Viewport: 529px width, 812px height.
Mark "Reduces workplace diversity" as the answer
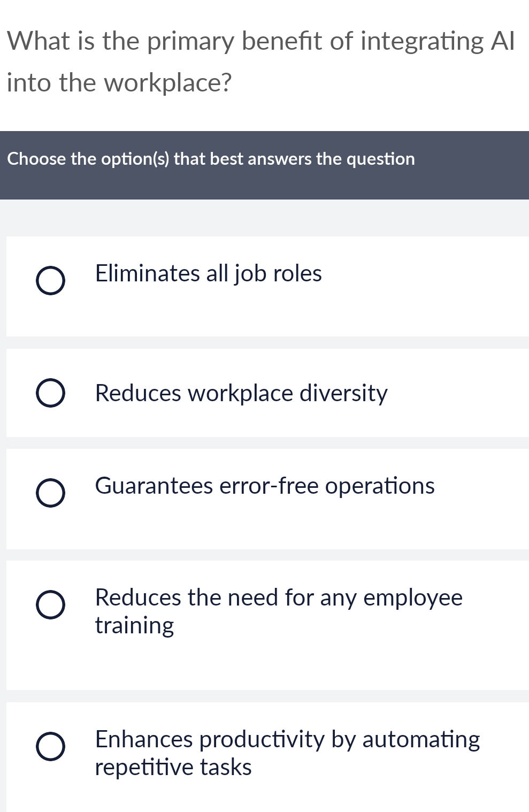click(241, 392)
